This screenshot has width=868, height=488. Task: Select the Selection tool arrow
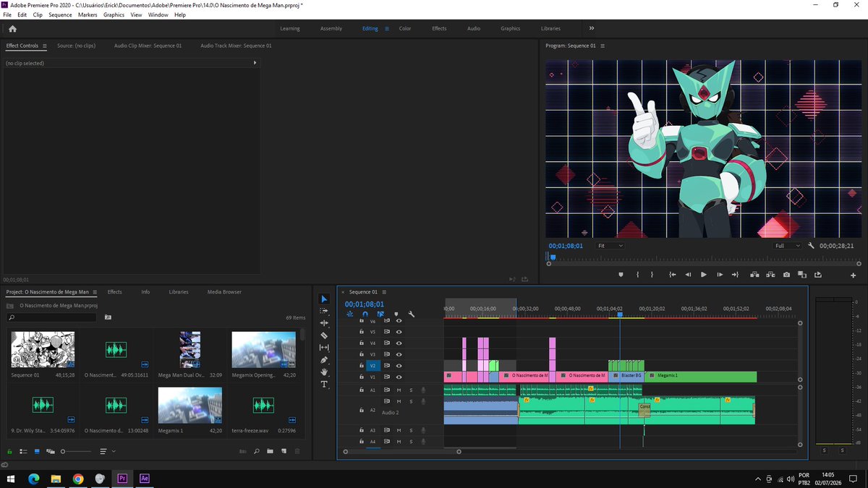click(324, 299)
